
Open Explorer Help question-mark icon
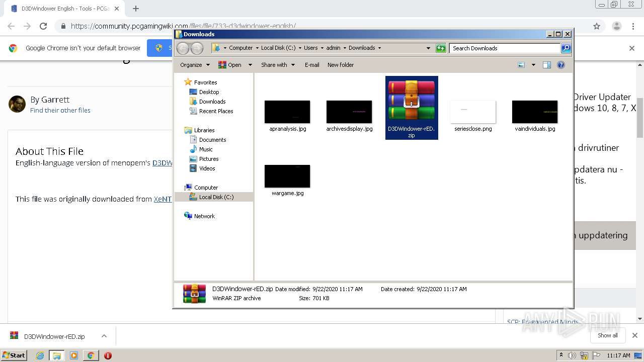pyautogui.click(x=561, y=65)
